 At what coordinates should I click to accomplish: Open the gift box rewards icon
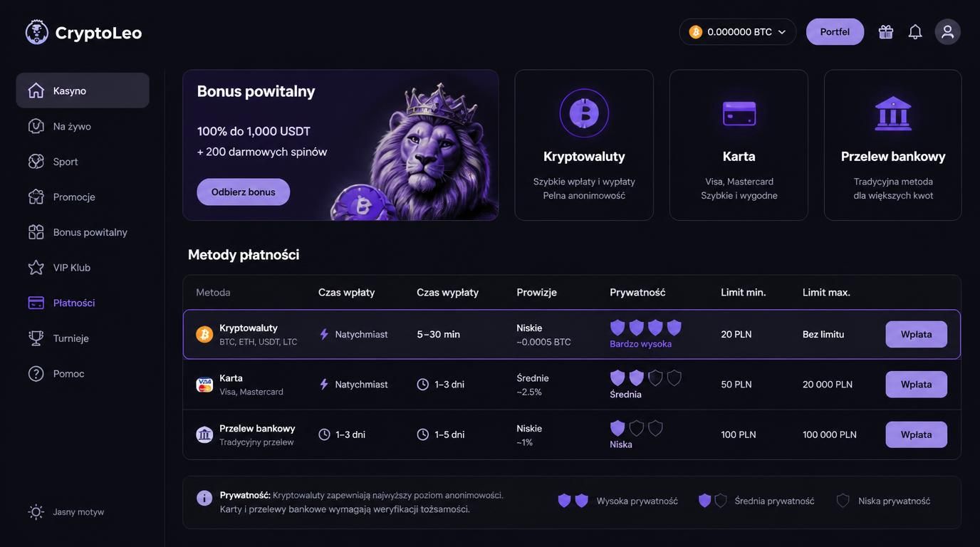click(885, 32)
